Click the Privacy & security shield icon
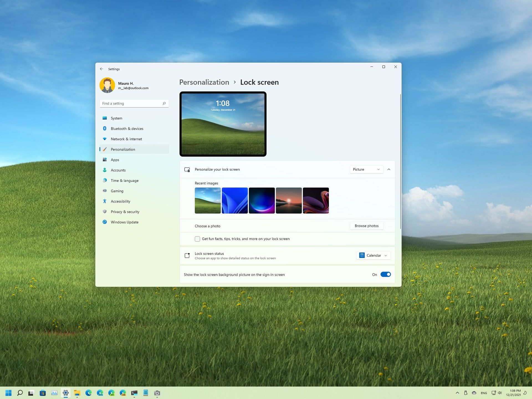 coord(105,211)
